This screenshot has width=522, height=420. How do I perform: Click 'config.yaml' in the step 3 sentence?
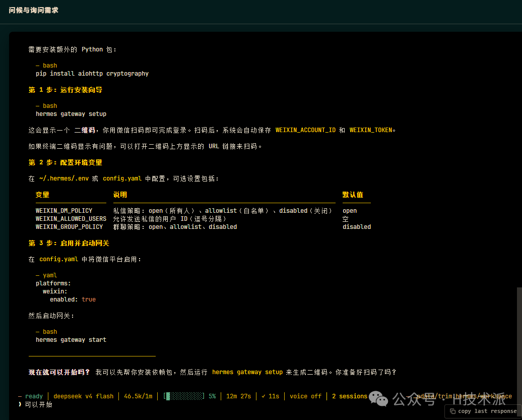(58, 259)
